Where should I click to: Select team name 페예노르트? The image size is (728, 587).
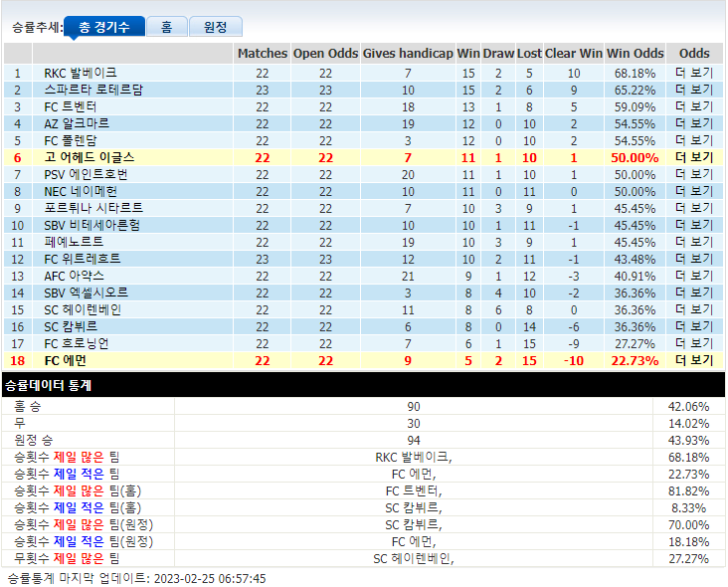(x=74, y=242)
